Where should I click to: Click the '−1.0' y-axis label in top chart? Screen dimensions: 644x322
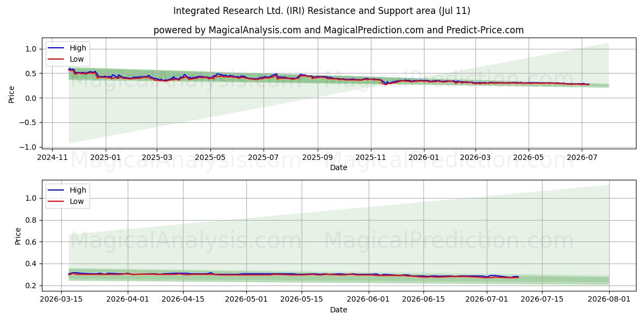pyautogui.click(x=28, y=147)
